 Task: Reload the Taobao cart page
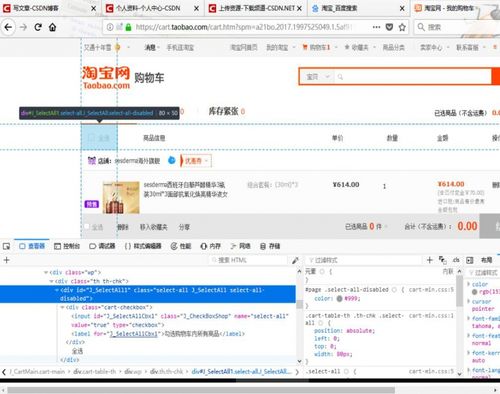click(38, 27)
